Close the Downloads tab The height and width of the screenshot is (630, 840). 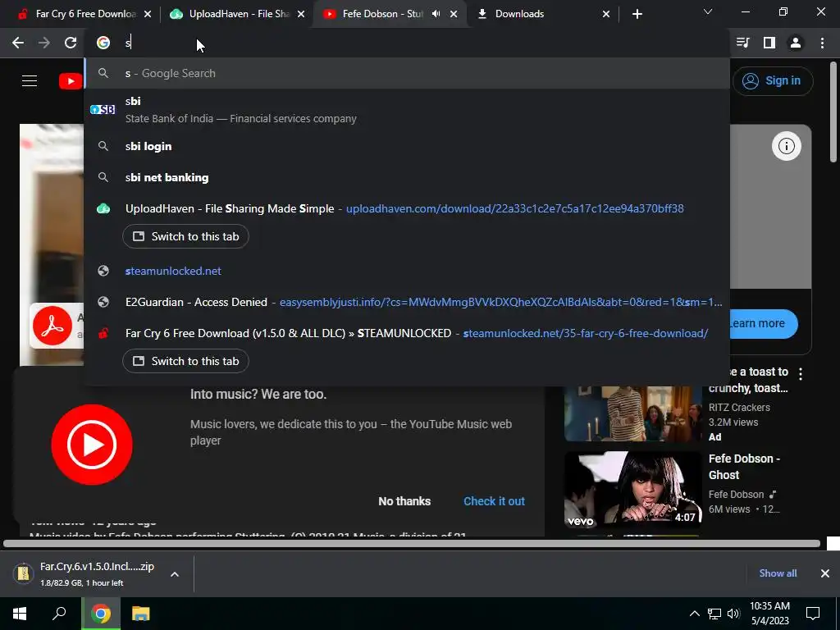click(606, 15)
